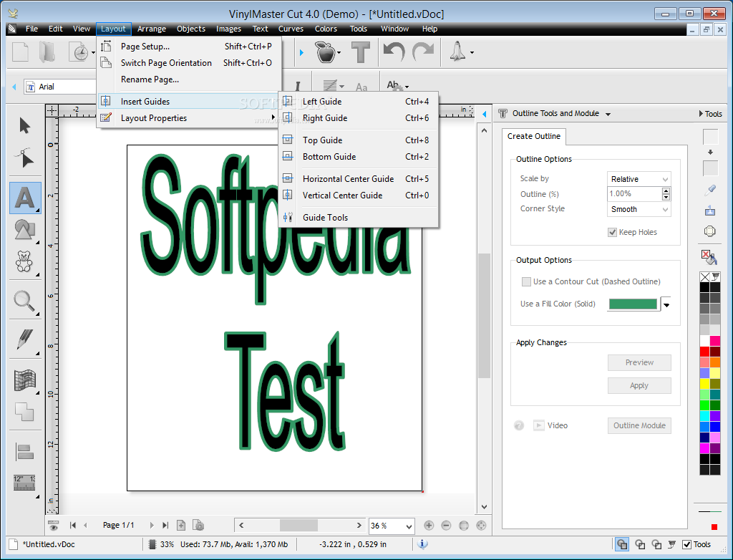Select the ruler measure tool

click(x=24, y=483)
